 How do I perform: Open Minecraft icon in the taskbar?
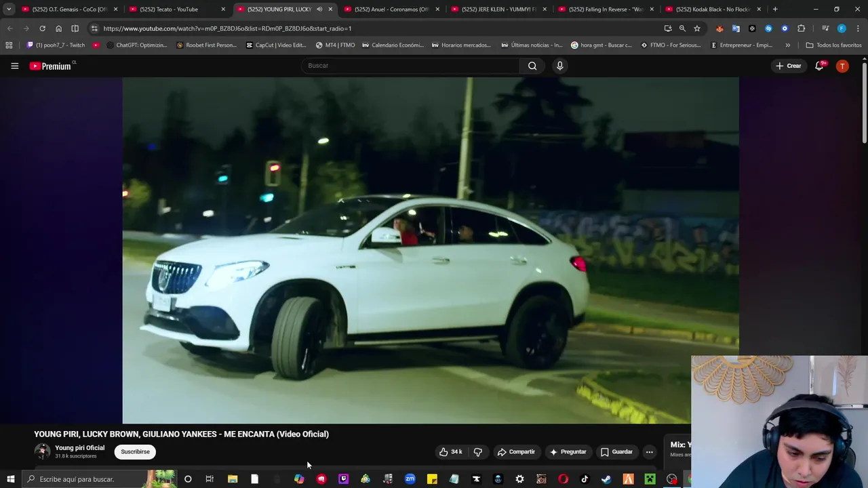coord(650,479)
